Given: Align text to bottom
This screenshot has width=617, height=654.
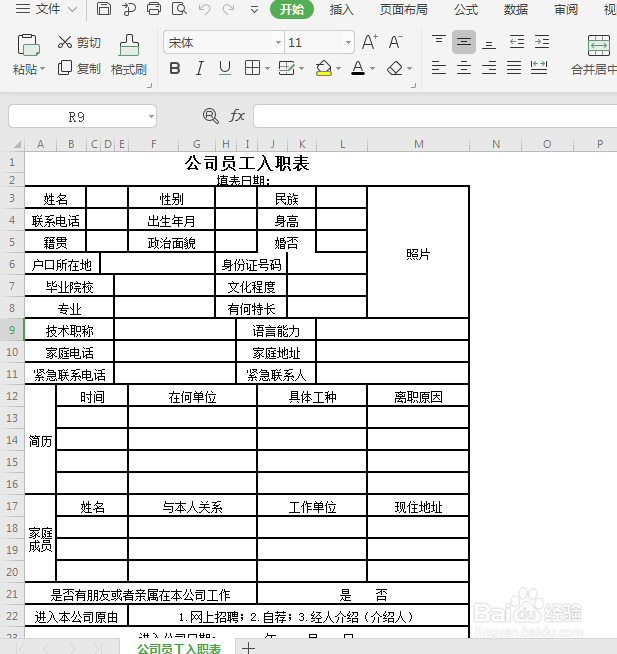Looking at the screenshot, I should tap(489, 43).
